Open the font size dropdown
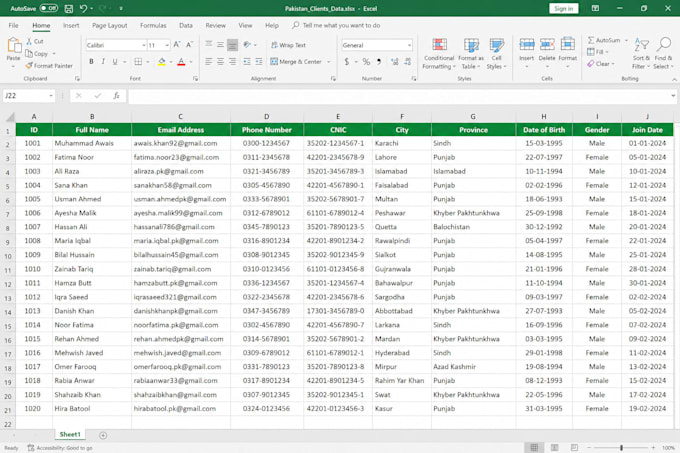This screenshot has width=680, height=453. pos(167,45)
